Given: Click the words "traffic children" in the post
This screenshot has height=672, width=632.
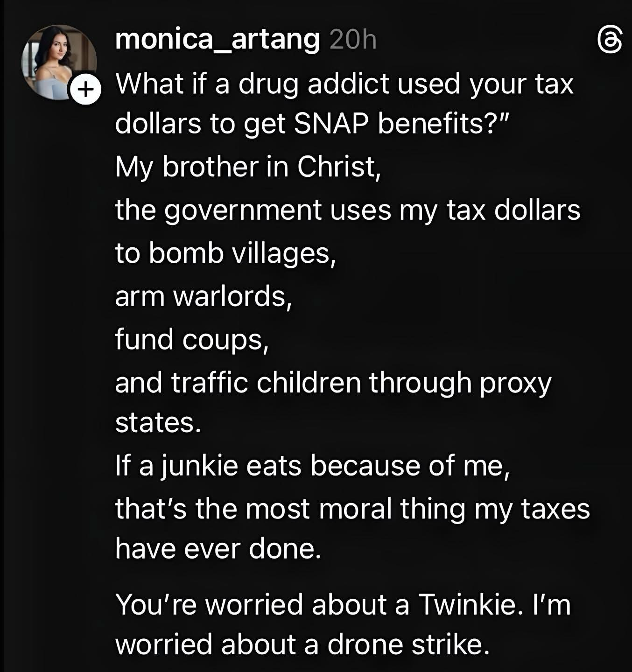Looking at the screenshot, I should coord(266,383).
